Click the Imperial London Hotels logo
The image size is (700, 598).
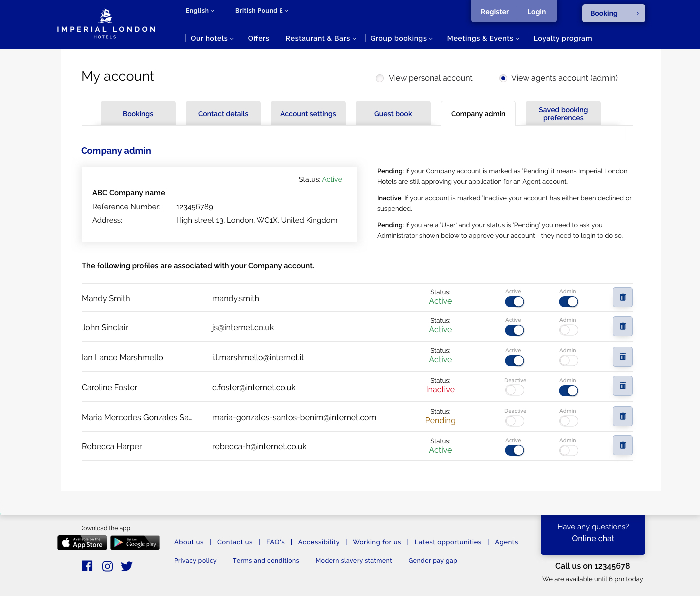pyautogui.click(x=106, y=24)
